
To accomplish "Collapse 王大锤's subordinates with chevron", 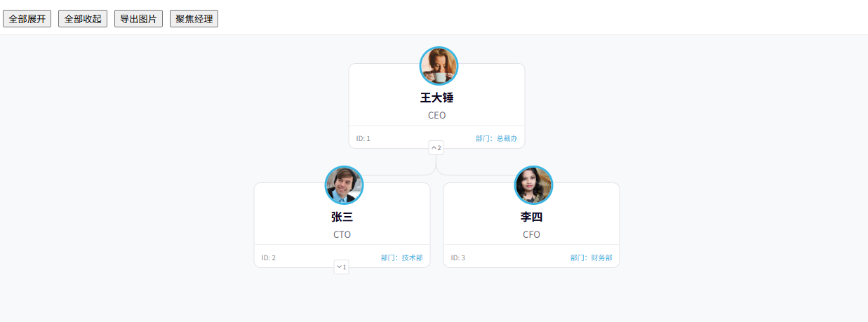I will [x=436, y=148].
